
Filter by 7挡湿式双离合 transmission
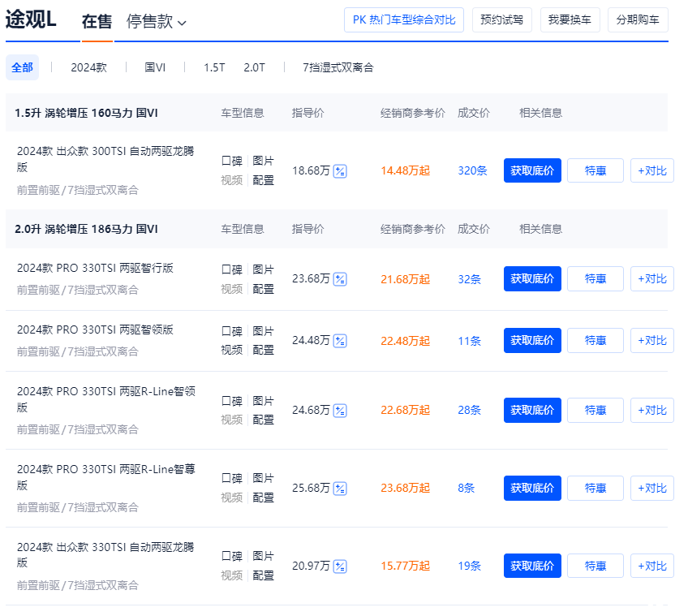[x=338, y=67]
